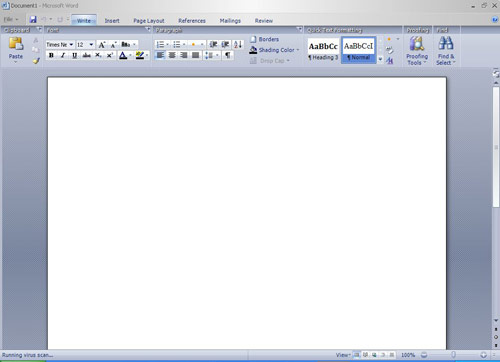The image size is (500, 362).
Task: Toggle Italic formatting
Action: pyautogui.click(x=63, y=55)
